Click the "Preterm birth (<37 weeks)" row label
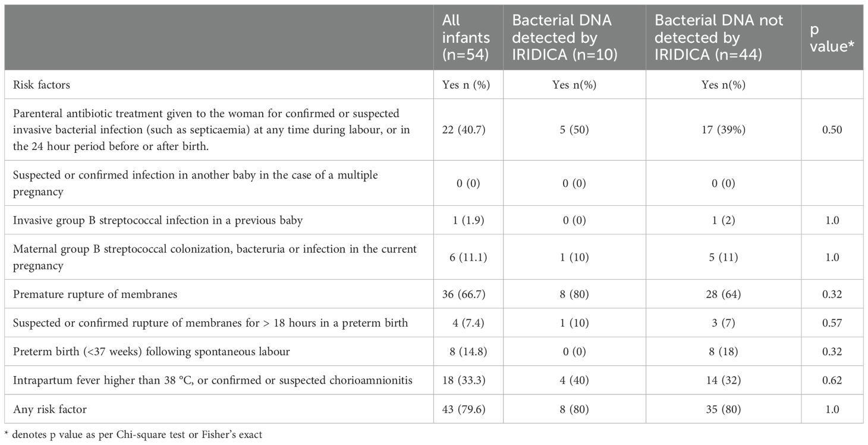 coord(152,351)
